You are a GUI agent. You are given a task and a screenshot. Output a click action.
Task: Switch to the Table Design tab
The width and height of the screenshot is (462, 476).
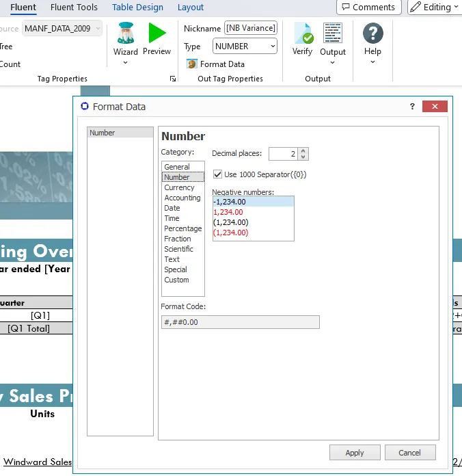point(137,8)
